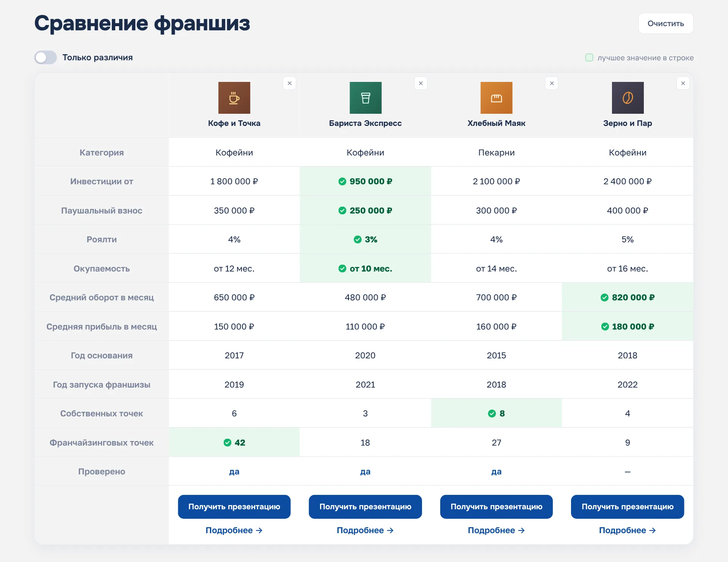The image size is (728, 562).
Task: Open the Хлебный Маяк bread logo
Action: coord(496,98)
